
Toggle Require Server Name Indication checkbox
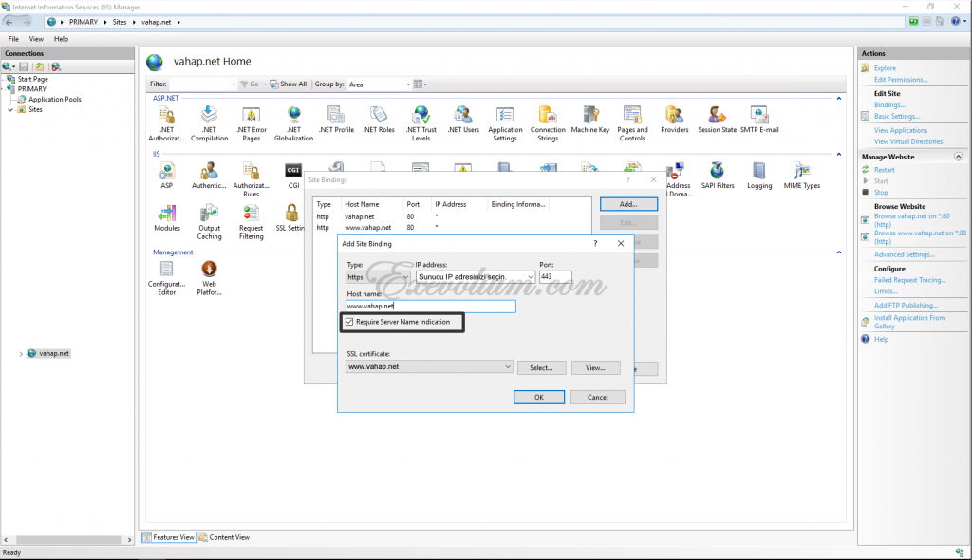[349, 322]
